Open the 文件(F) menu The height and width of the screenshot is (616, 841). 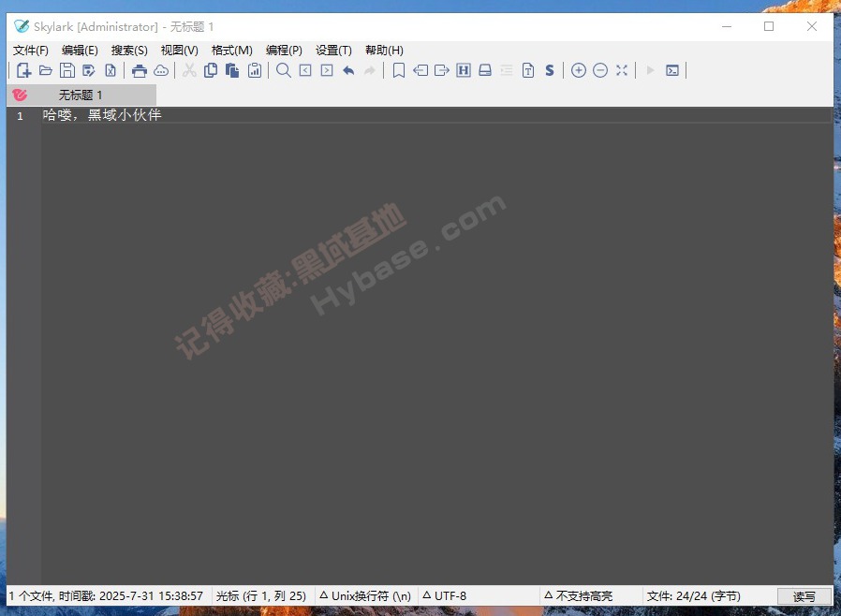(x=31, y=51)
